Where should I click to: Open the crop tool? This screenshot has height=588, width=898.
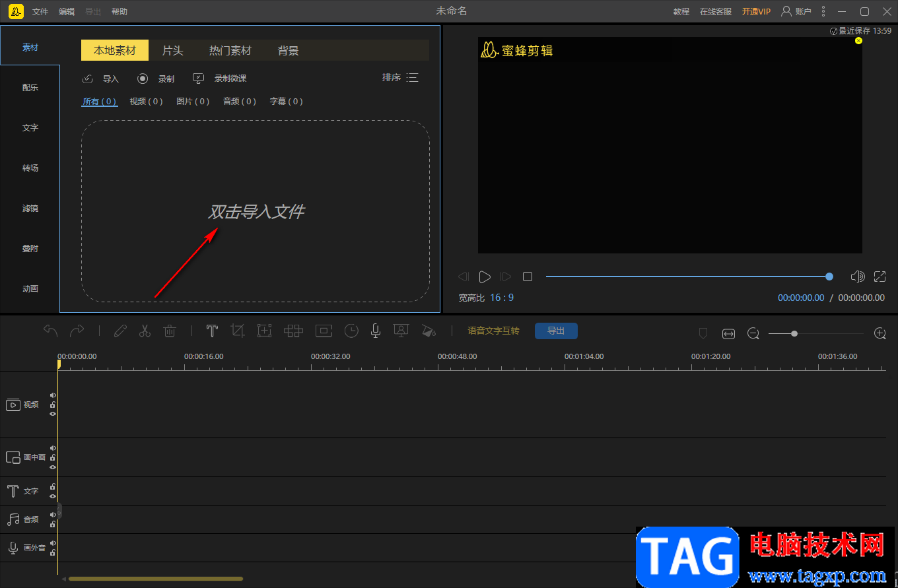click(238, 331)
